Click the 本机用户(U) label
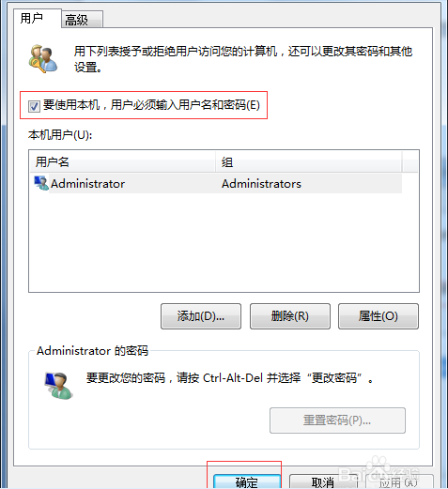The width and height of the screenshot is (448, 489). 60,135
